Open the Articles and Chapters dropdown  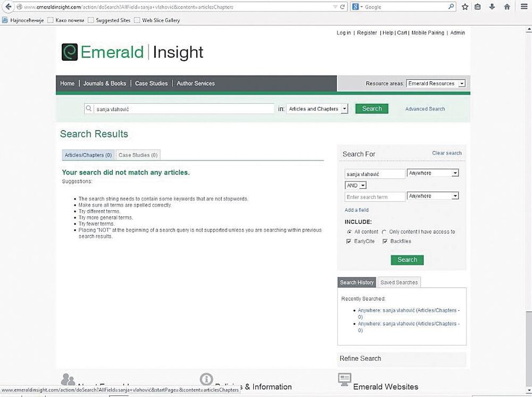click(317, 109)
